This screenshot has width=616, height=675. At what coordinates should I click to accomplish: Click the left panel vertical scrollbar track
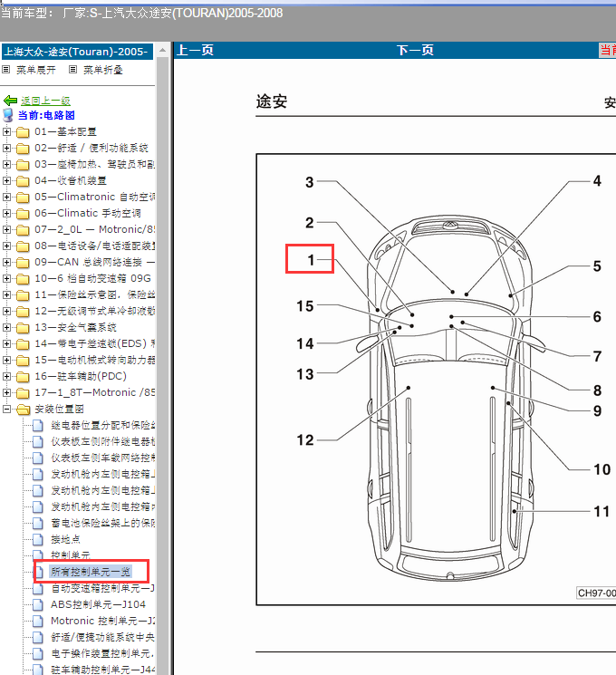pos(162,366)
